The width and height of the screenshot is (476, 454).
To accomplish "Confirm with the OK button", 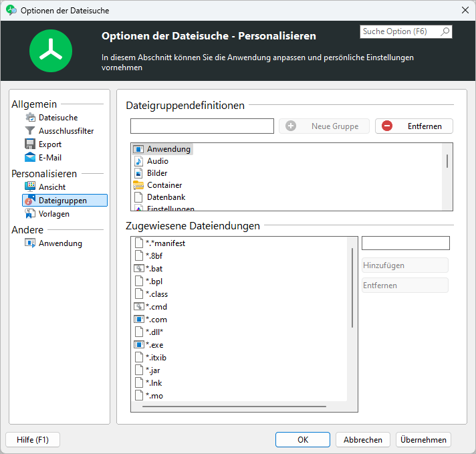I will 303,440.
